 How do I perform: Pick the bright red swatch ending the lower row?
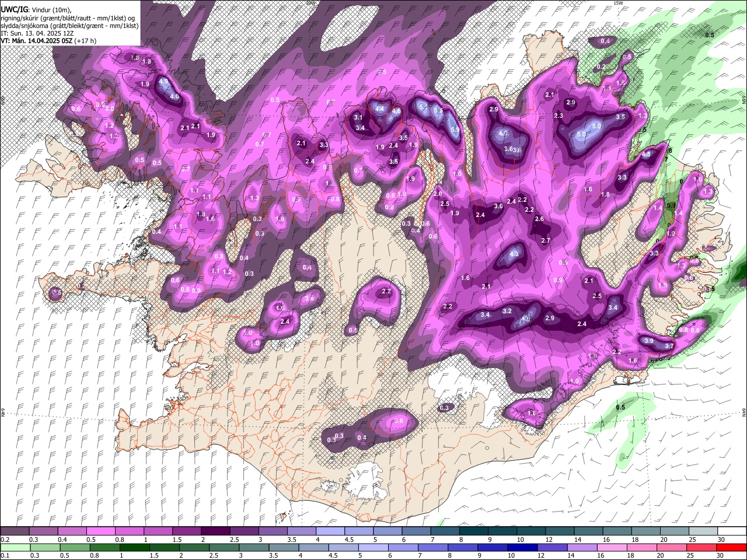(731, 547)
